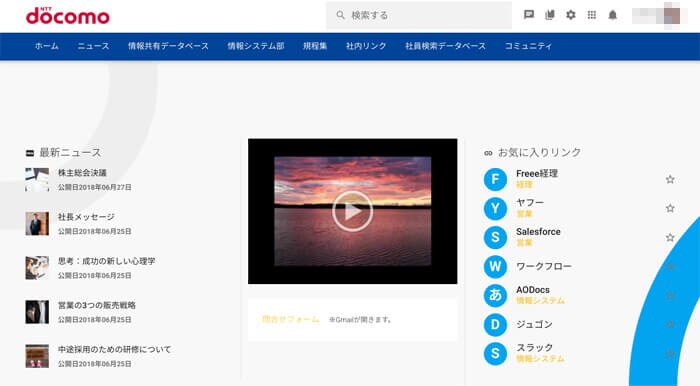700x386 pixels.
Task: Click thumbnail of 社長メッセージ news
Action: 37,224
